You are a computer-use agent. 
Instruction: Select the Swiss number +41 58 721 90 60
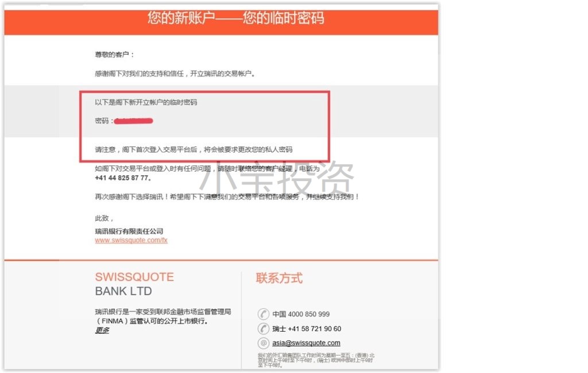coord(314,329)
